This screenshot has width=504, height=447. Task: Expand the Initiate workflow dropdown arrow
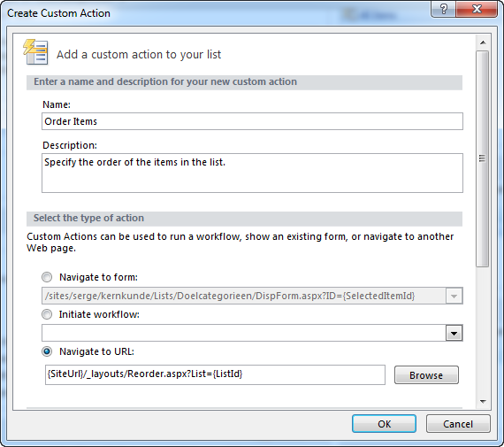(454, 333)
